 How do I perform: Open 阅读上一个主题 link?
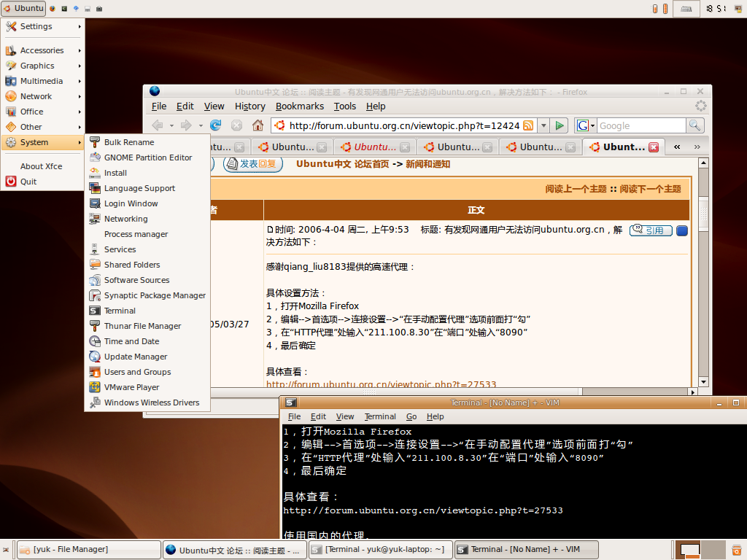576,189
